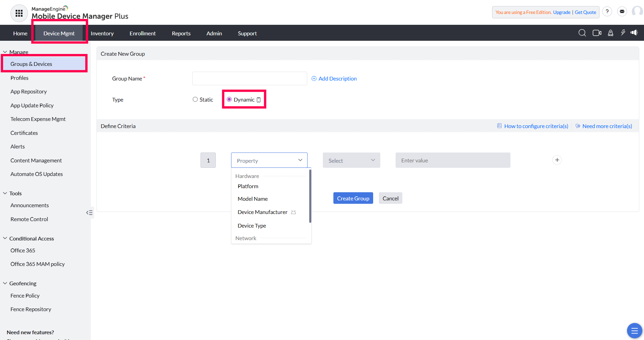Select the Static group type
The image size is (644, 340).
[195, 100]
